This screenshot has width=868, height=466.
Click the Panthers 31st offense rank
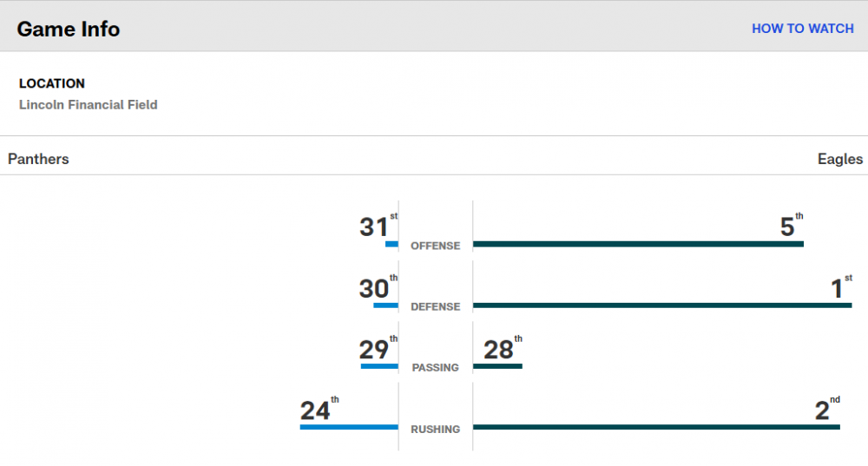click(x=374, y=227)
